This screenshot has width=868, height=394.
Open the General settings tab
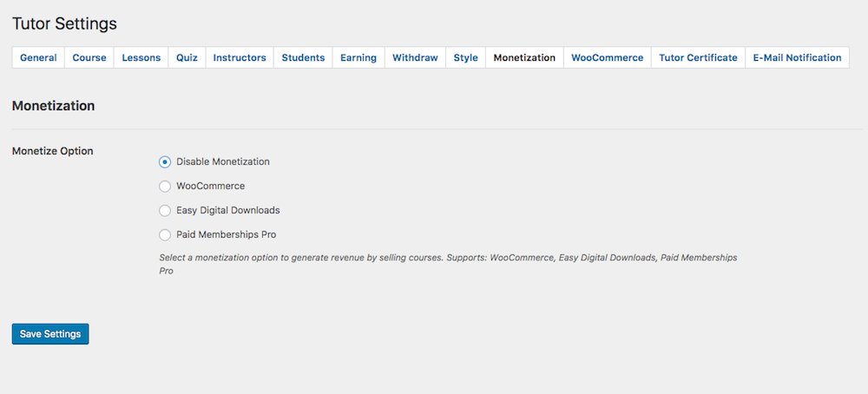pyautogui.click(x=38, y=57)
